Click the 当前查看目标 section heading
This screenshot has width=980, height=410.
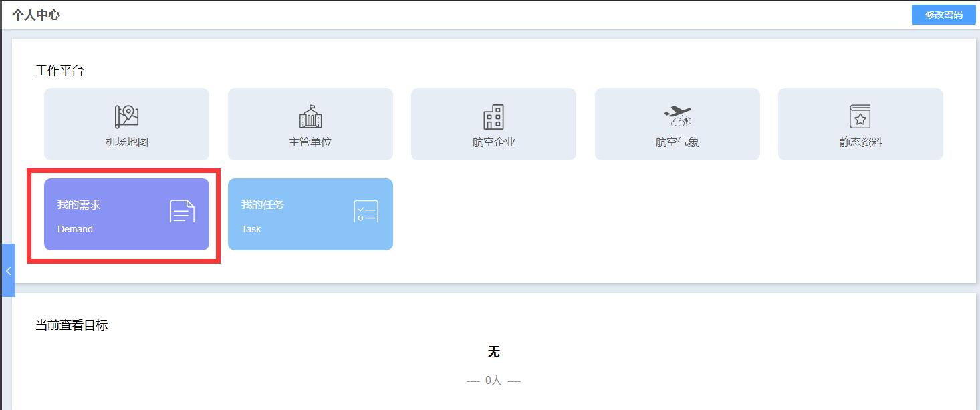coord(72,325)
